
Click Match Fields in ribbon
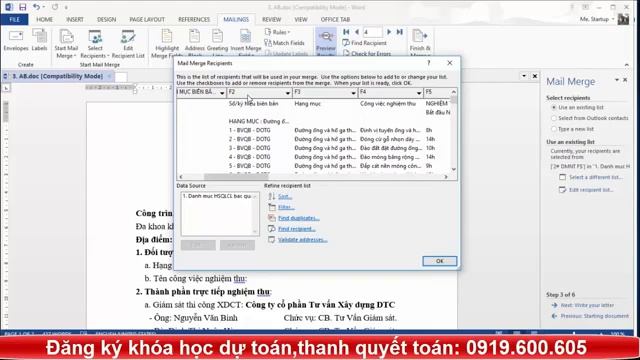284,43
